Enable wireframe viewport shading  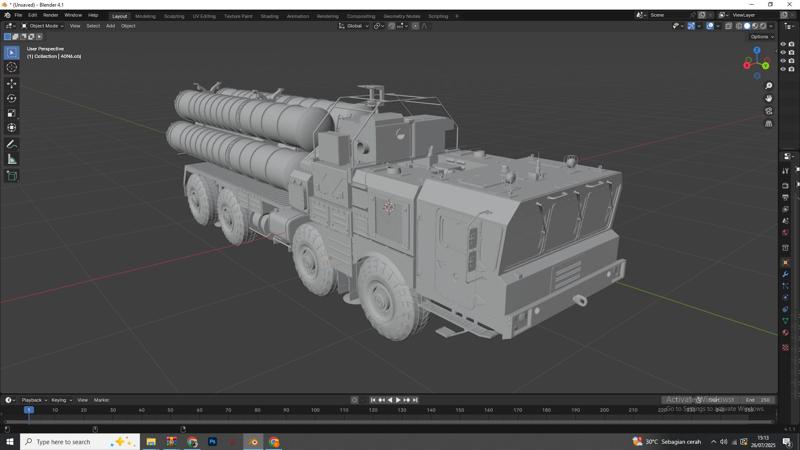pyautogui.click(x=739, y=26)
